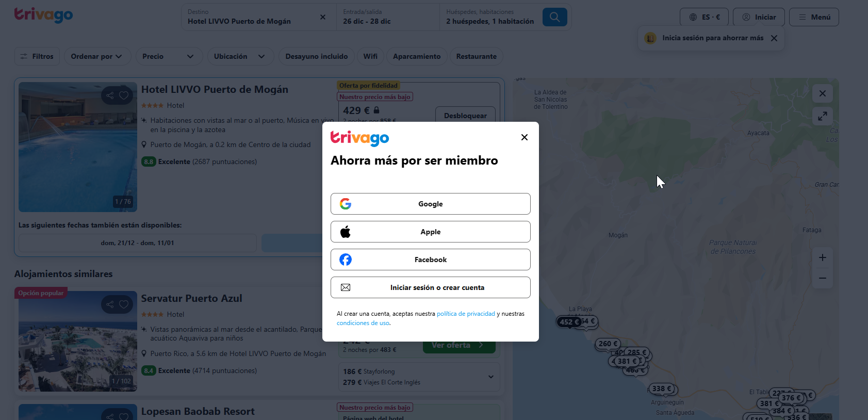
Task: Toggle the Desayuno incluido filter
Action: point(317,56)
